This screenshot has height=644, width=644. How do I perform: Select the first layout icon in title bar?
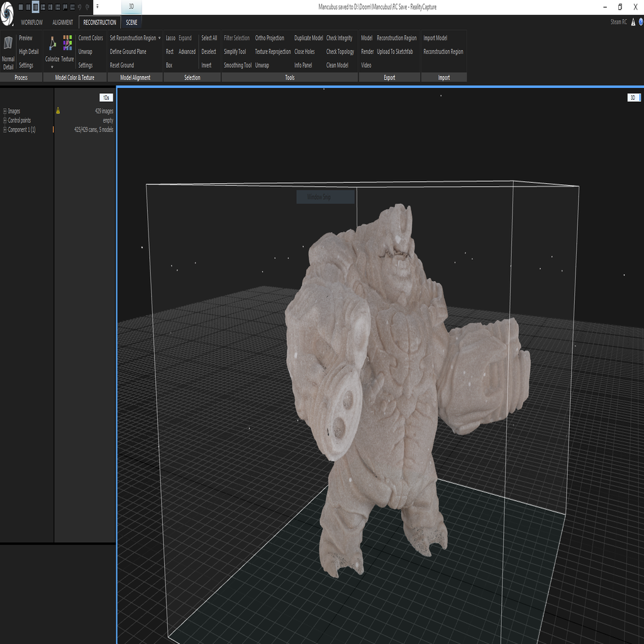point(20,7)
